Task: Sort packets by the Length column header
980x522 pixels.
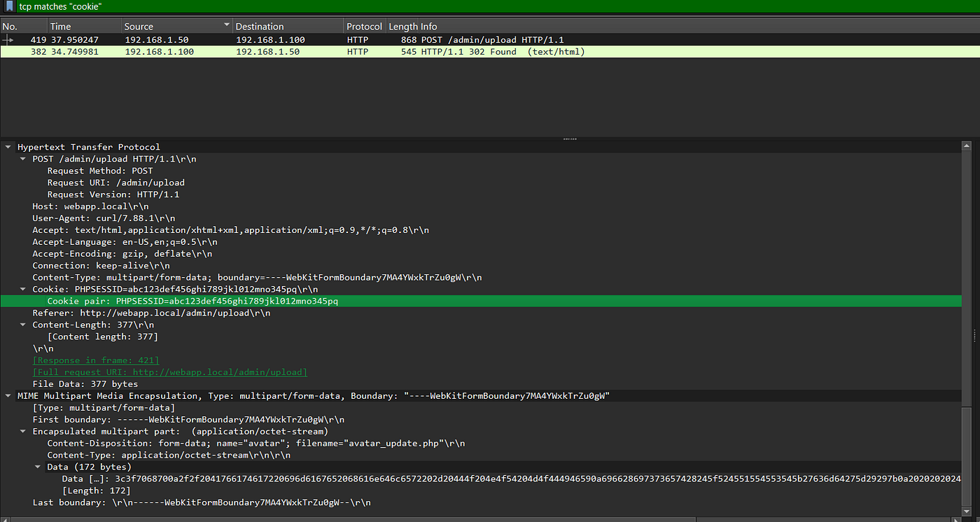Action: tap(403, 27)
